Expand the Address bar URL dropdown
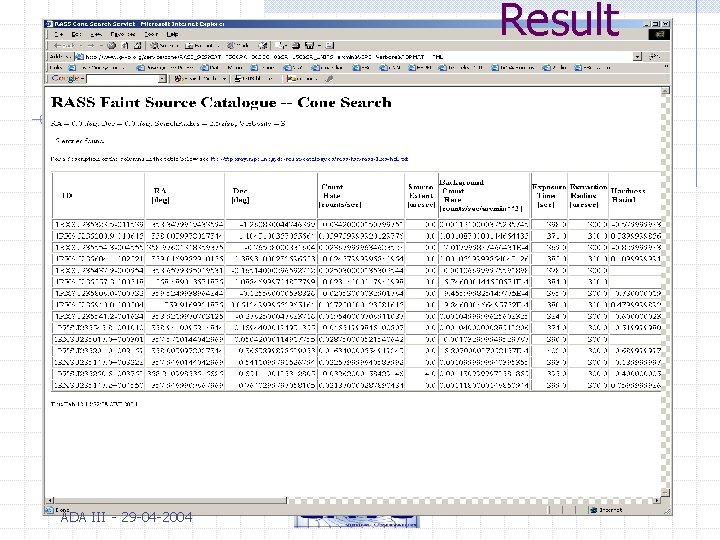720x540 pixels. (x=637, y=56)
